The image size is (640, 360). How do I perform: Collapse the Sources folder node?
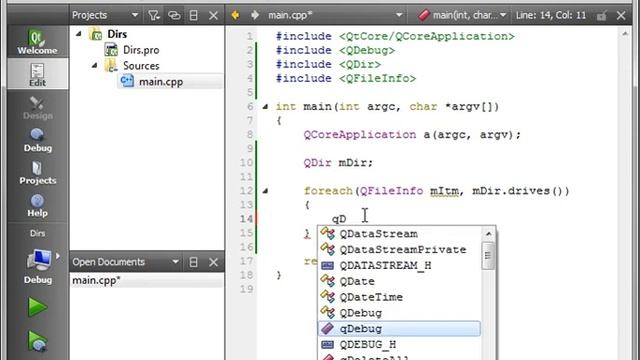pos(94,65)
